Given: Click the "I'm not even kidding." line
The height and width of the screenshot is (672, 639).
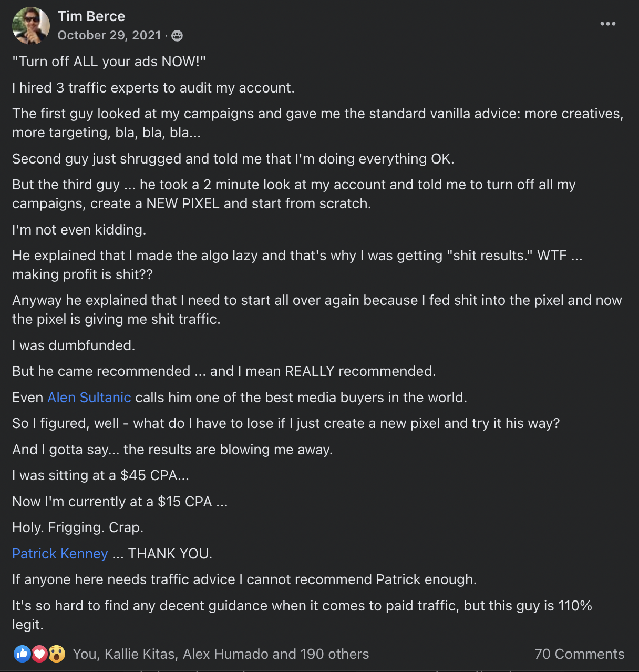Looking at the screenshot, I should coord(79,230).
